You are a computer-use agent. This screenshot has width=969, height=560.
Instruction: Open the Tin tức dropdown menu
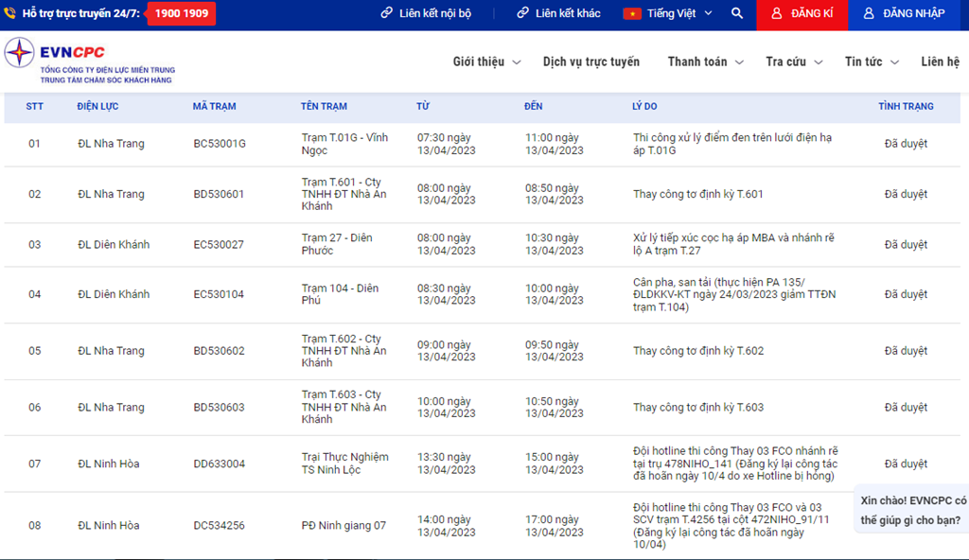tap(872, 62)
